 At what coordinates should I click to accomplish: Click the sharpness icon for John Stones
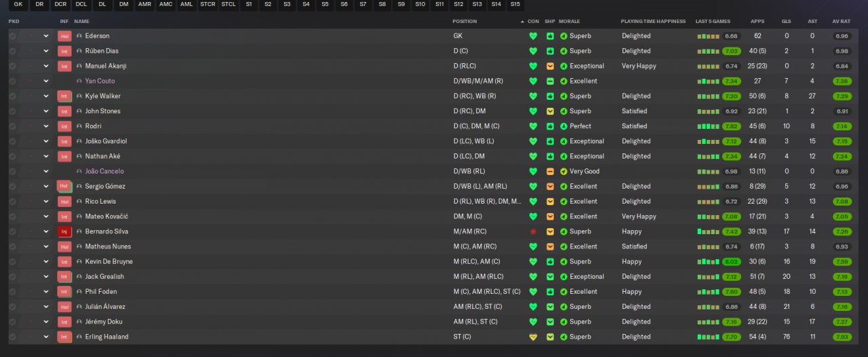click(550, 111)
